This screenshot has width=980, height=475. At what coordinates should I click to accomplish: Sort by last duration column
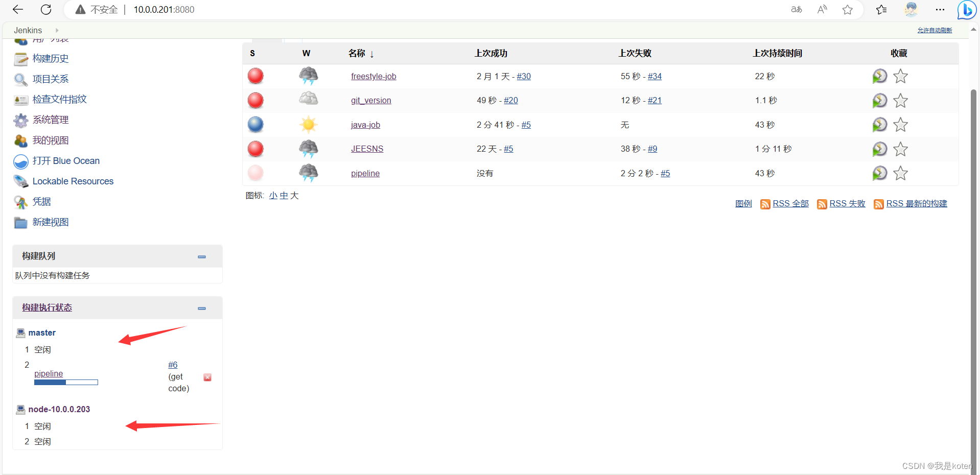click(x=777, y=53)
